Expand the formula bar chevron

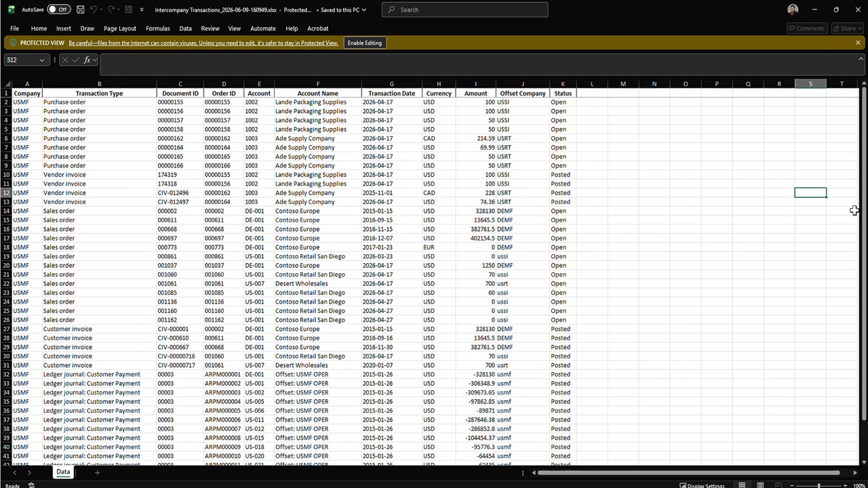click(x=861, y=59)
